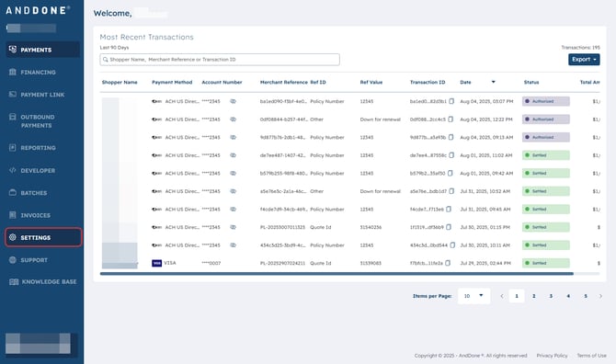Copy transaction ID de7ee4...87558c
This screenshot has height=364, width=616.
pyautogui.click(x=451, y=155)
